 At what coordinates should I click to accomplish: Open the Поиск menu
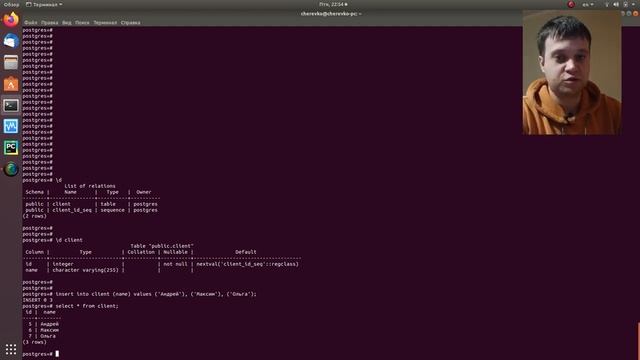point(82,23)
